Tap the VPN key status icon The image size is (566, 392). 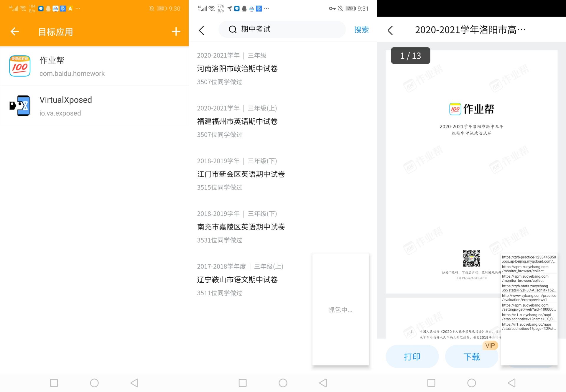pos(332,9)
